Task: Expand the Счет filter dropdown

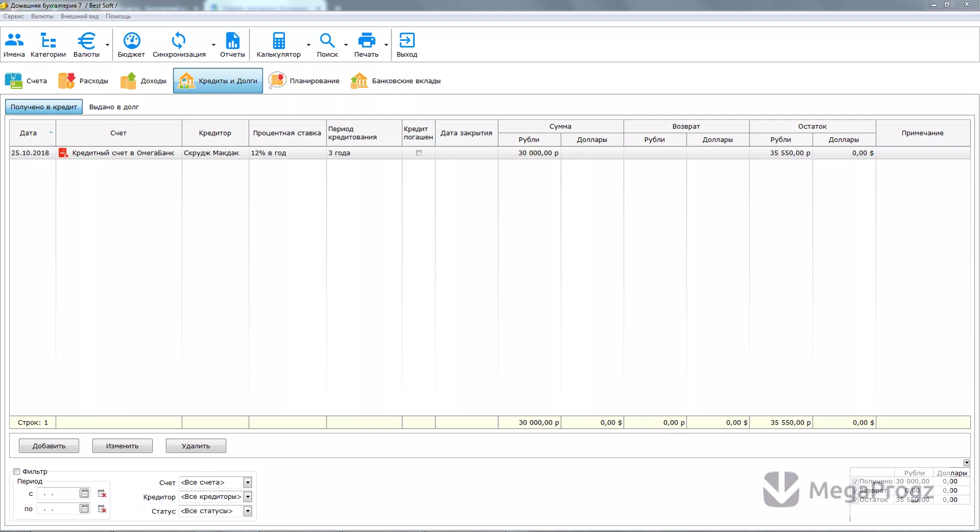Action: tap(248, 483)
